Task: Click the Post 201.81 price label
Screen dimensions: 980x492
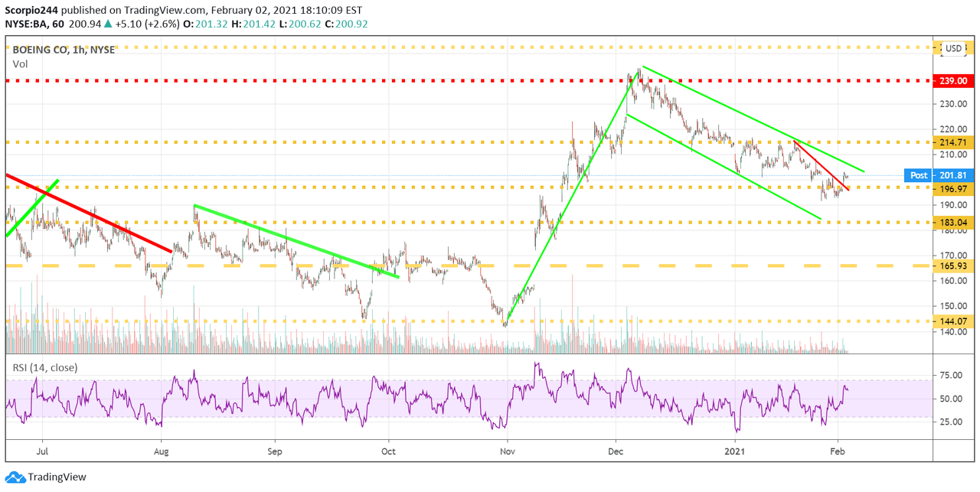Action: (x=939, y=175)
